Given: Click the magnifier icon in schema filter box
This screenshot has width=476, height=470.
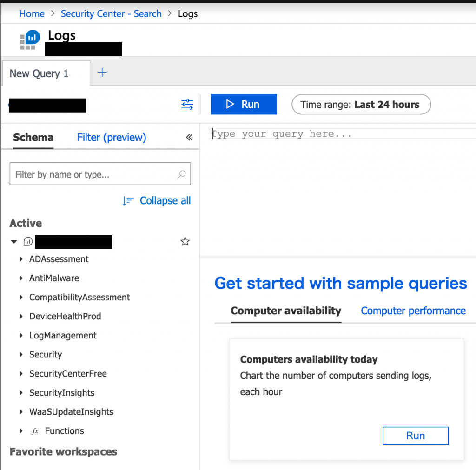Looking at the screenshot, I should click(181, 174).
